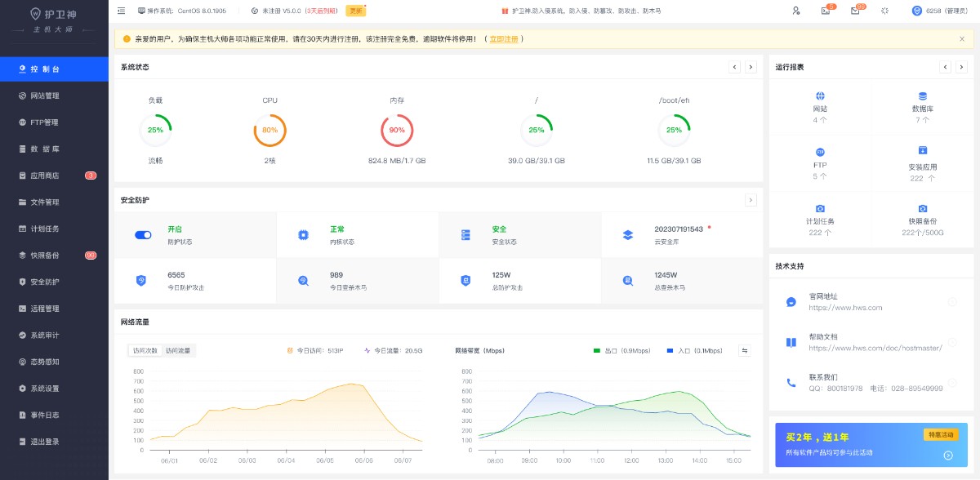Go to next page of 系统状态 panel
The width and height of the screenshot is (980, 480).
coord(751,67)
